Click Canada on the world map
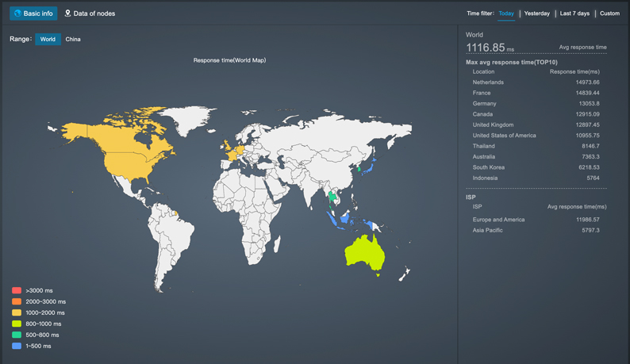 [x=121, y=139]
